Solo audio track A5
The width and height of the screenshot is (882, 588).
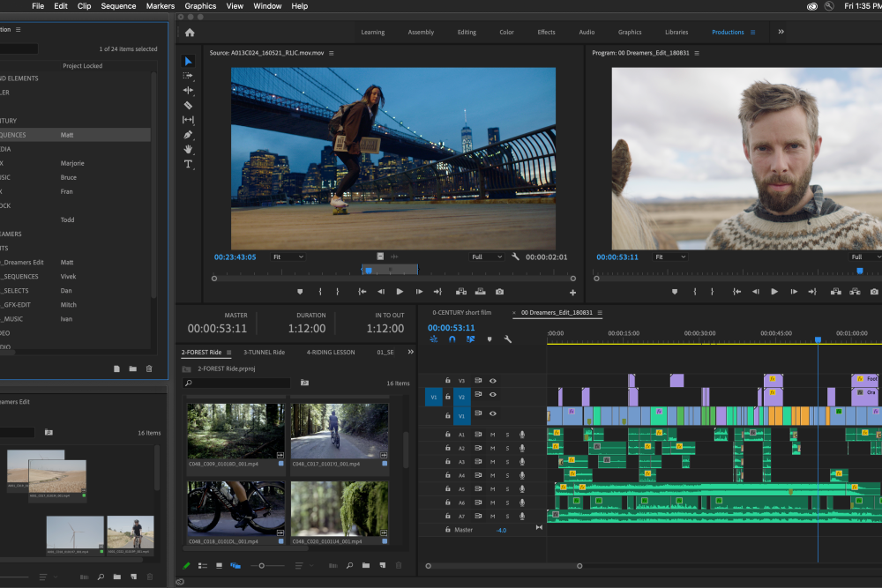pos(507,489)
